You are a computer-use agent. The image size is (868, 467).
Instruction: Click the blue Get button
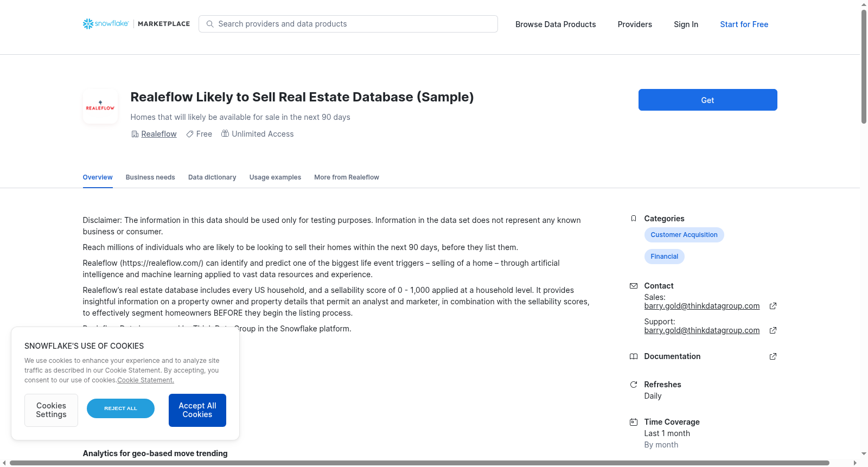click(x=707, y=100)
